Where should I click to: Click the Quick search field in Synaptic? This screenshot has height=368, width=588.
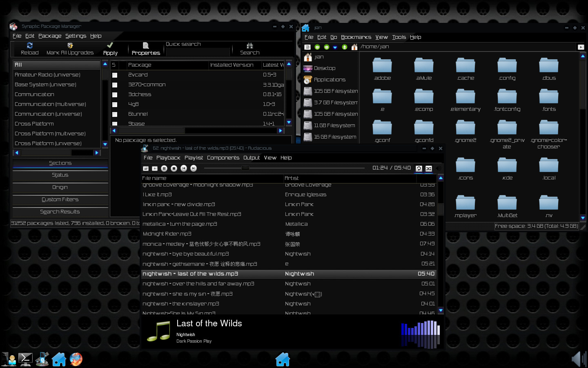point(198,52)
